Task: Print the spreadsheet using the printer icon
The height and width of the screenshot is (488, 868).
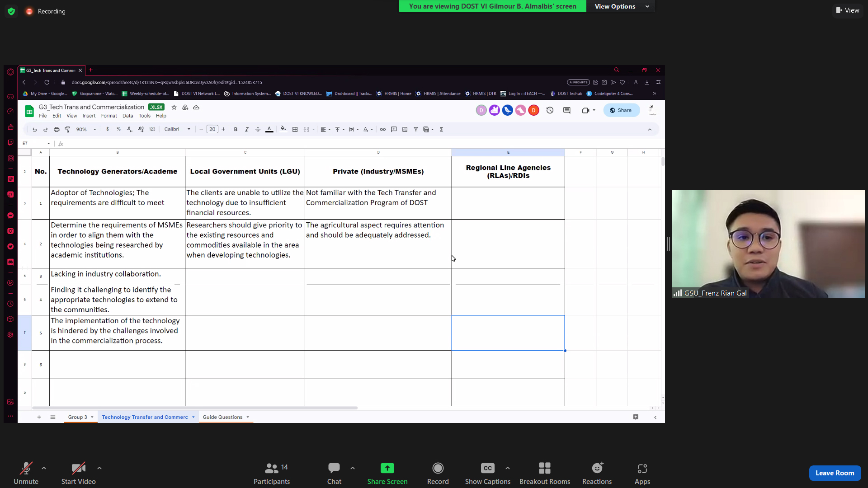Action: [x=57, y=129]
